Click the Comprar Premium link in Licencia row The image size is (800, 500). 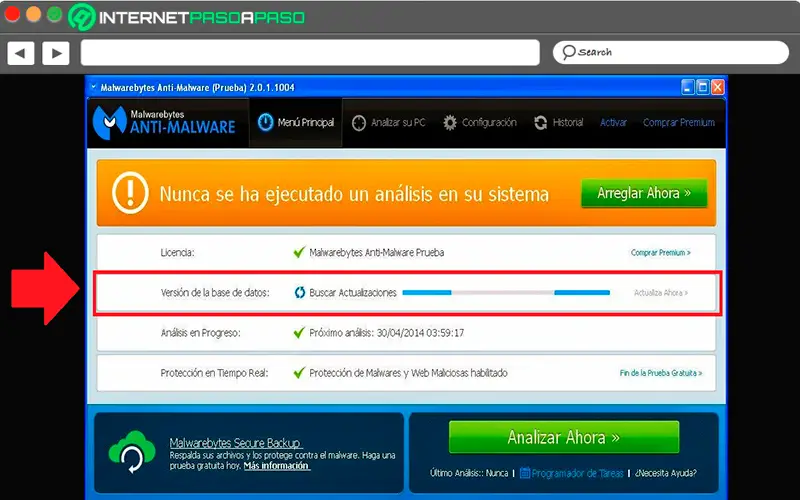coord(660,253)
